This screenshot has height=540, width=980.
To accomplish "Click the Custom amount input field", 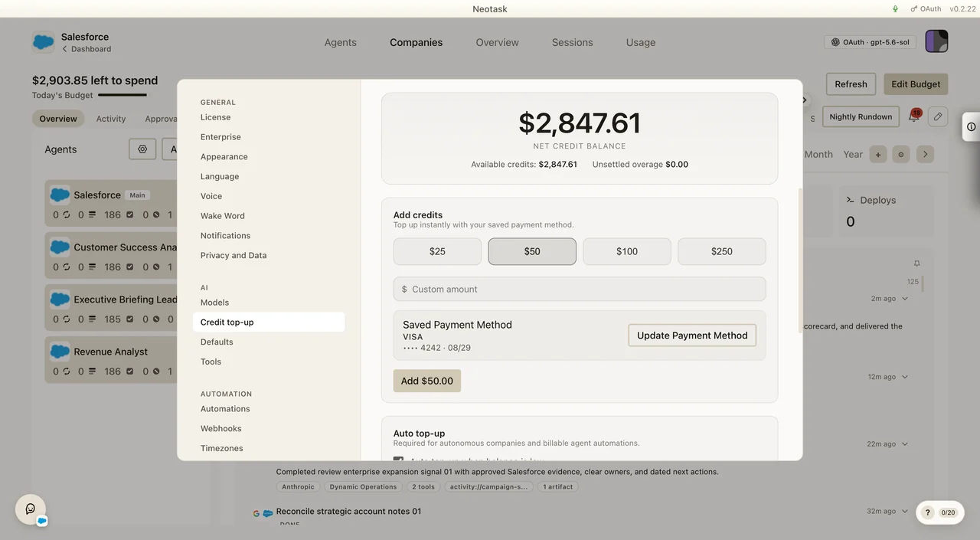I will pyautogui.click(x=580, y=289).
